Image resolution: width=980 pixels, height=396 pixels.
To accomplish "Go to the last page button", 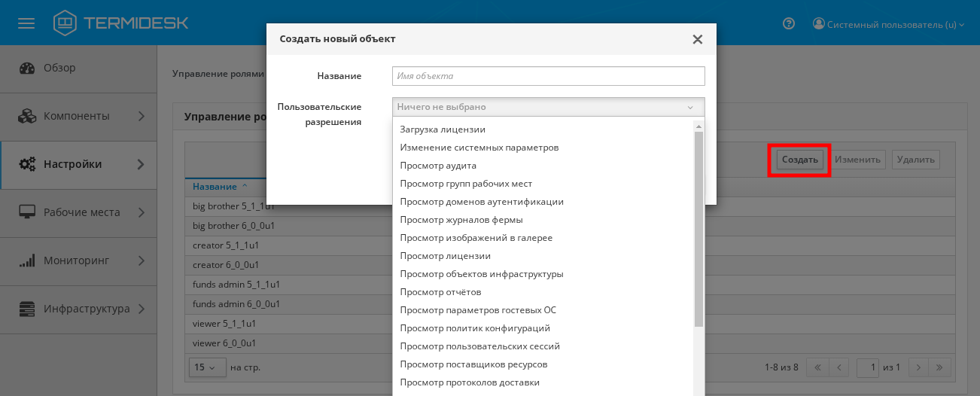I will [x=939, y=367].
